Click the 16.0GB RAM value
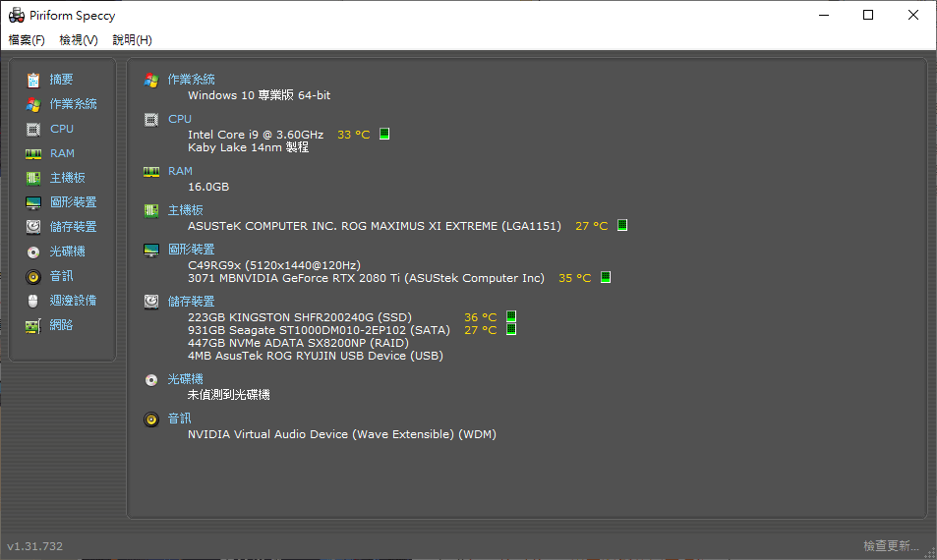 [208, 187]
